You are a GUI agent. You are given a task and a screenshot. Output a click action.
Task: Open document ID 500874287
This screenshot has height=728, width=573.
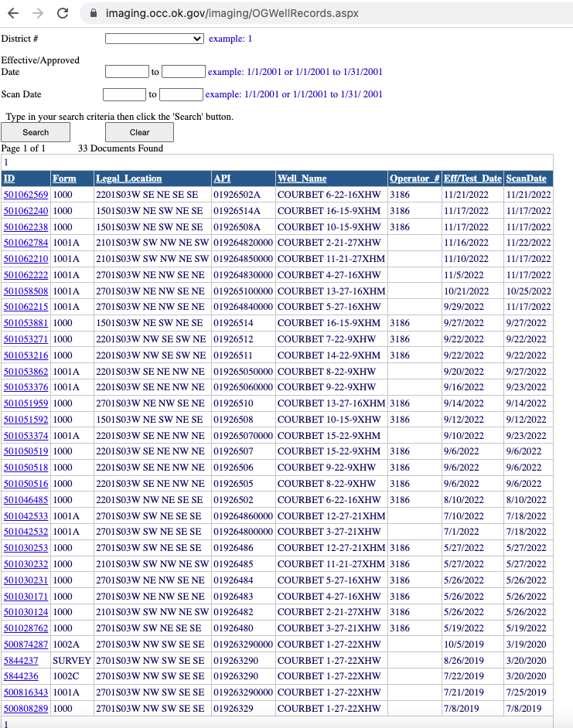tap(26, 644)
